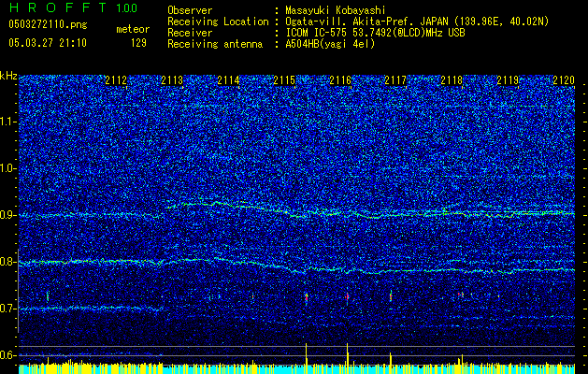Click the 2117 time marker

pyautogui.click(x=395, y=80)
